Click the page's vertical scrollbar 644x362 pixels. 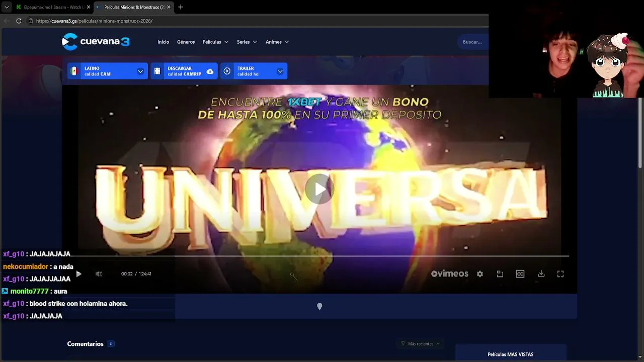[640, 133]
